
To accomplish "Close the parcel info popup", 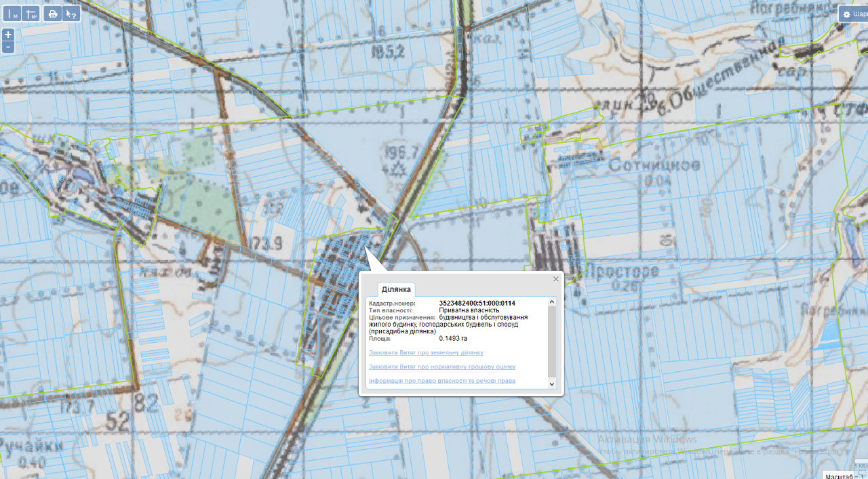I will 556,278.
